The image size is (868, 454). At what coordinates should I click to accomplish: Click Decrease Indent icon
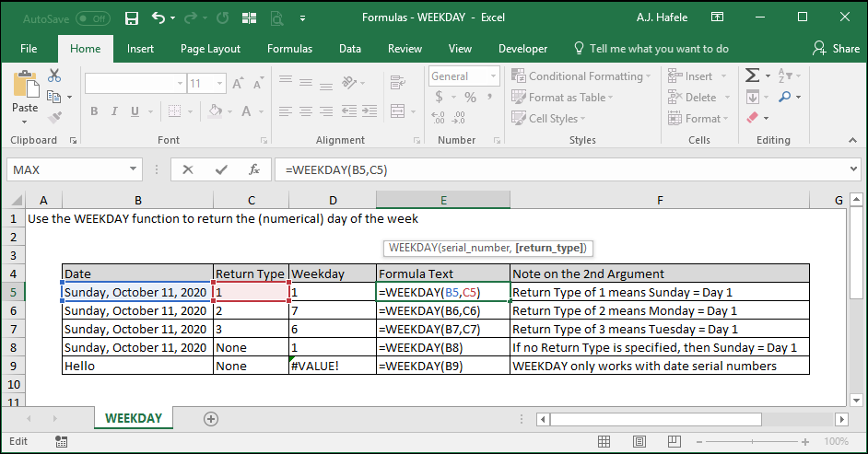coord(348,111)
